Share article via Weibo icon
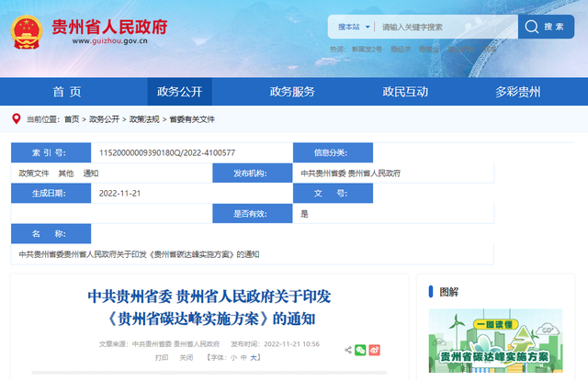588x381 pixels. click(x=375, y=350)
